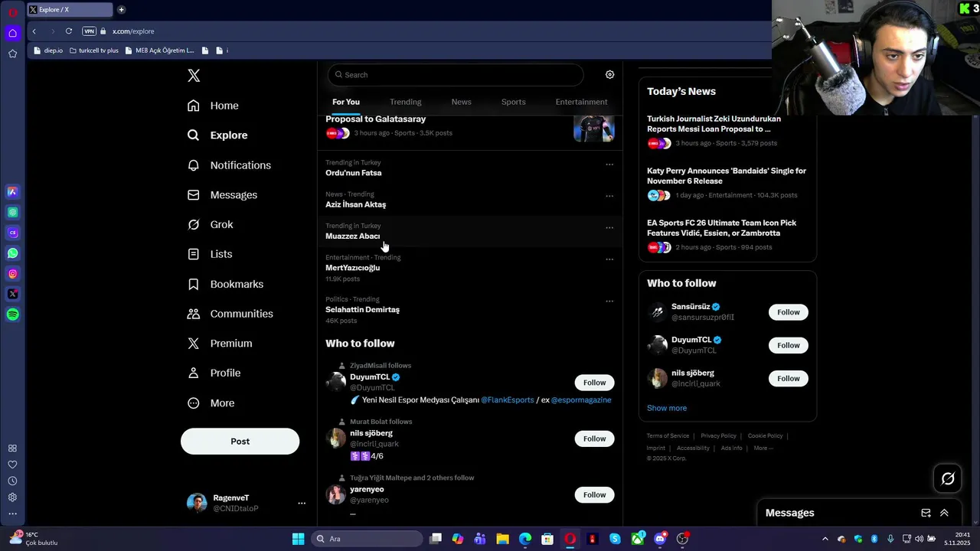Select the For You tab
The height and width of the screenshot is (551, 980).
pos(346,102)
